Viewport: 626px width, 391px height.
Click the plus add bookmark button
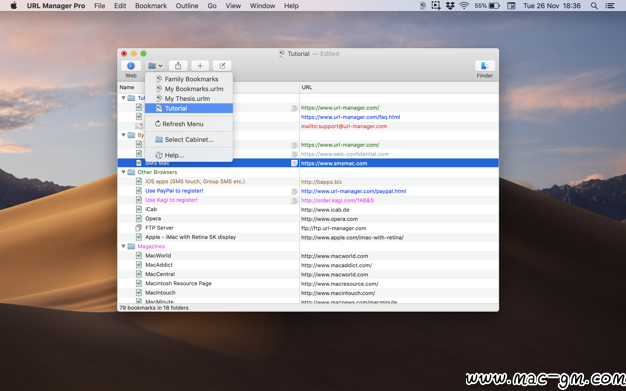click(x=200, y=66)
